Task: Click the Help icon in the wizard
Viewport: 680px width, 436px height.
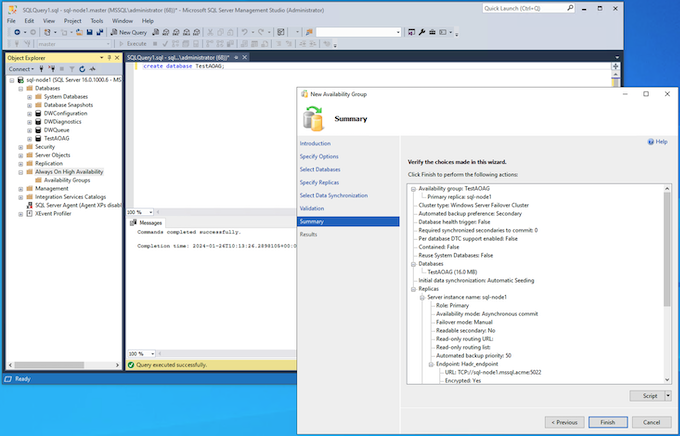Action: tap(651, 142)
